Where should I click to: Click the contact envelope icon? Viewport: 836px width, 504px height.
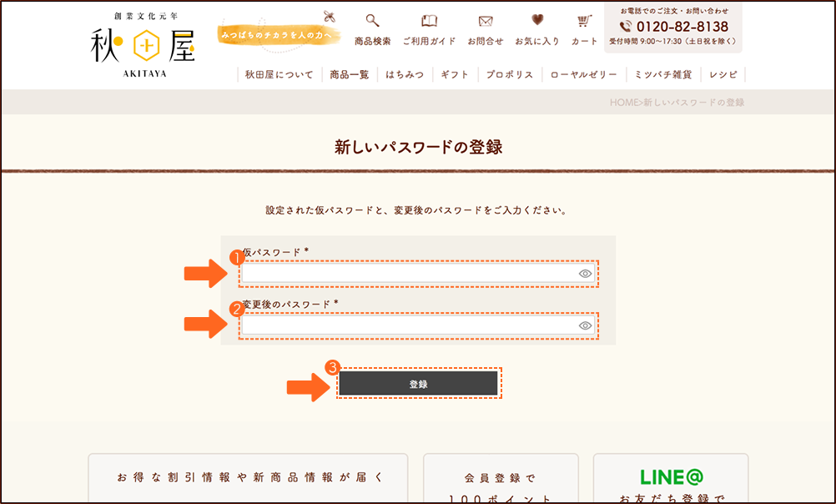pyautogui.click(x=485, y=22)
